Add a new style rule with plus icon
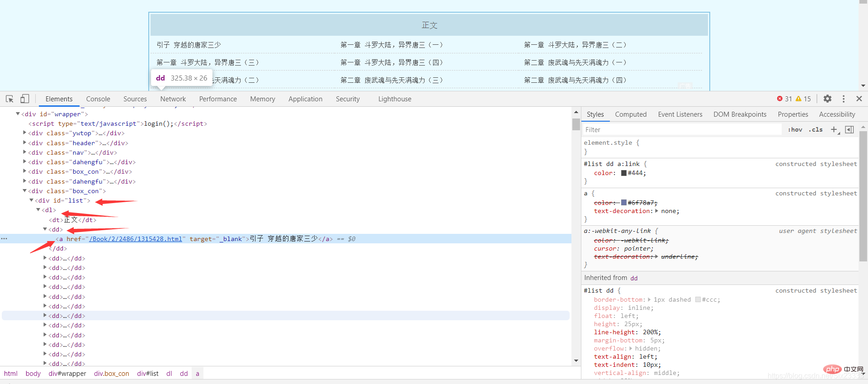868x384 pixels. click(834, 130)
